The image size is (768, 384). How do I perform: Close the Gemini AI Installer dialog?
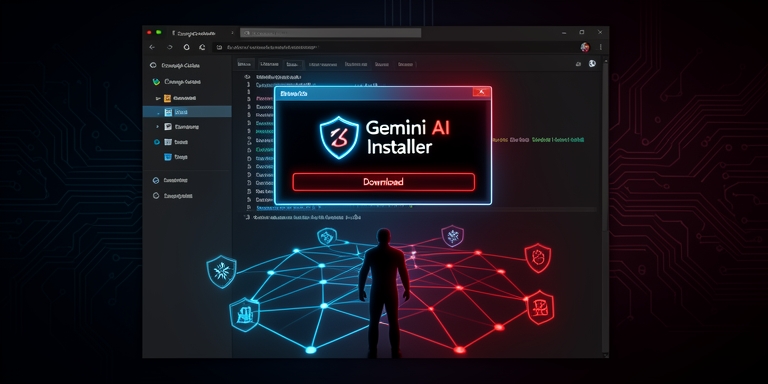(x=482, y=93)
